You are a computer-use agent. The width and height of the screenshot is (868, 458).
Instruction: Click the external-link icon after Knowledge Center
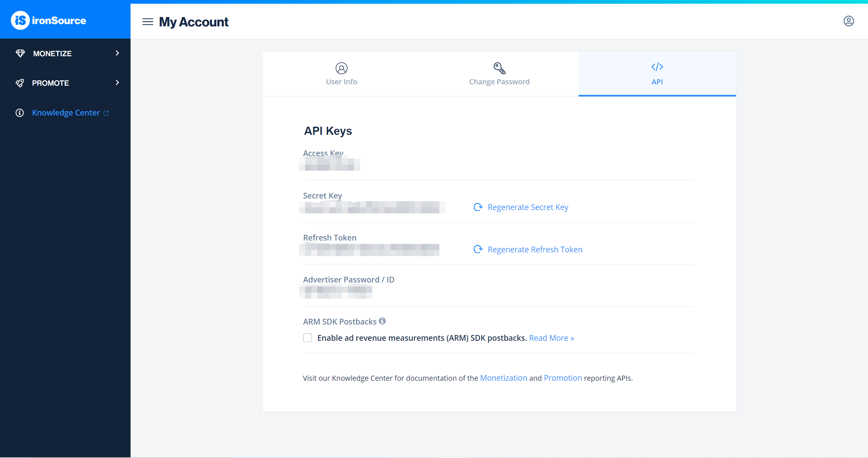pyautogui.click(x=106, y=113)
